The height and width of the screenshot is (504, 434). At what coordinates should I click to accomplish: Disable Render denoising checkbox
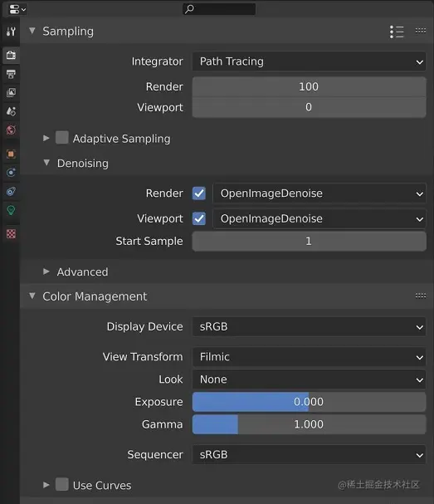199,193
